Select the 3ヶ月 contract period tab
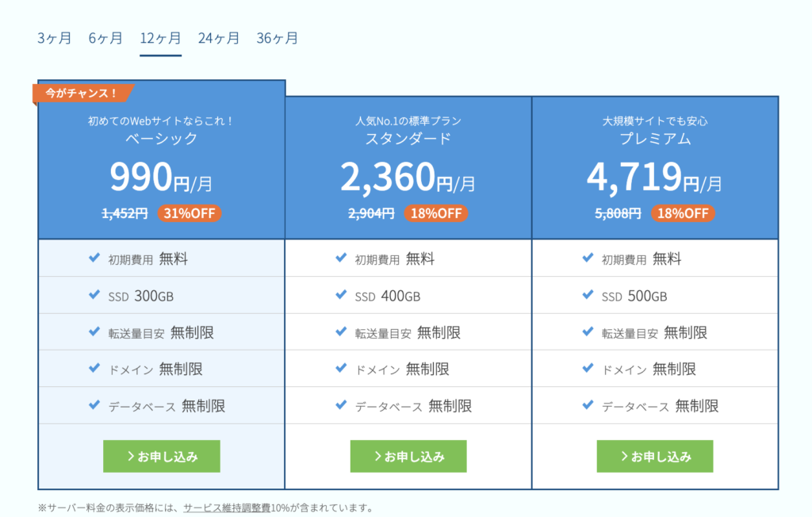 (x=55, y=38)
